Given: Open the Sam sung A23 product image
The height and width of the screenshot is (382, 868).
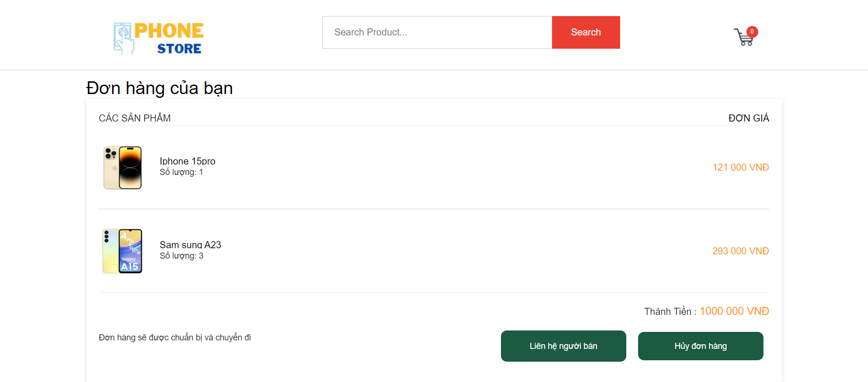Looking at the screenshot, I should 123,251.
